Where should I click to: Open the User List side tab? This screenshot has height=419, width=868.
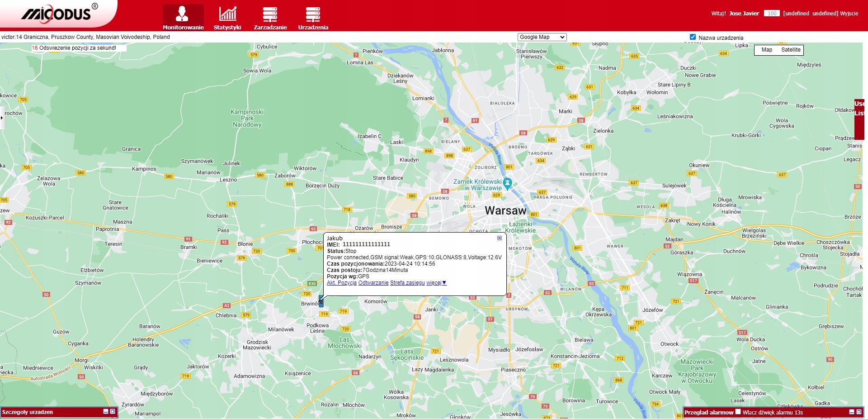(859, 109)
